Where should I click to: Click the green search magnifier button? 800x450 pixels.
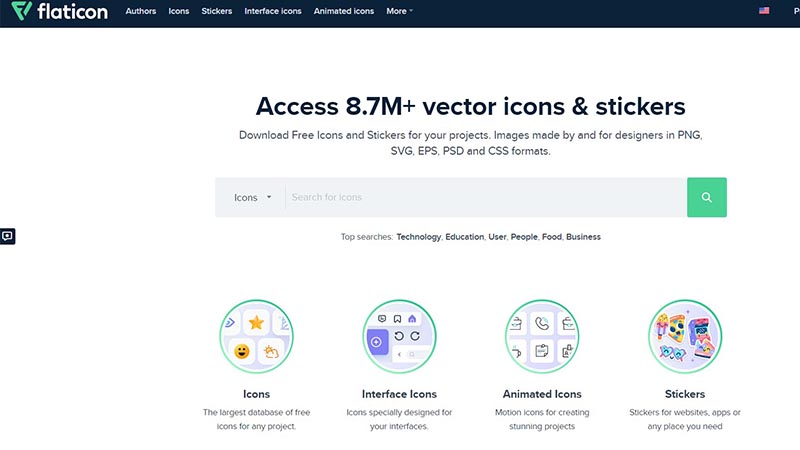pyautogui.click(x=707, y=197)
